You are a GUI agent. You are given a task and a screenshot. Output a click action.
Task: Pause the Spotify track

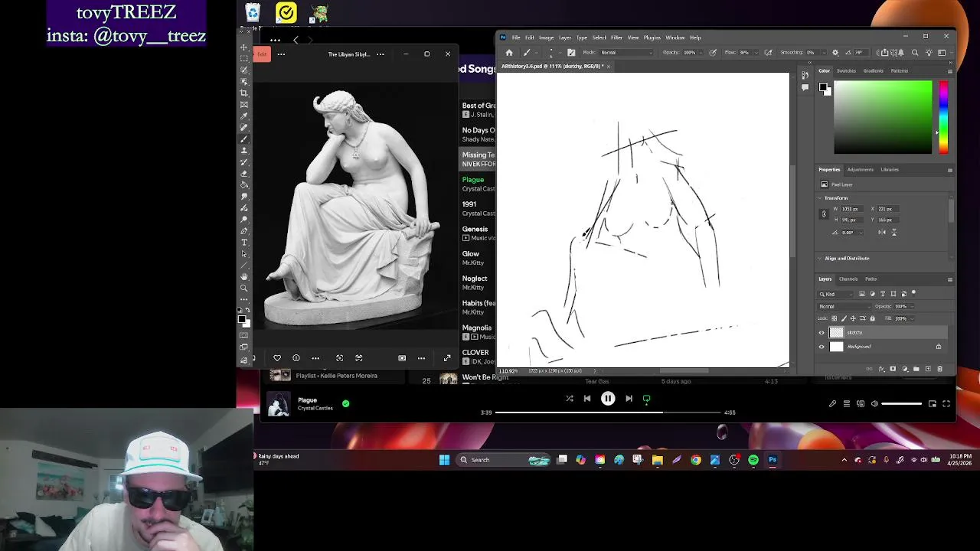[608, 399]
